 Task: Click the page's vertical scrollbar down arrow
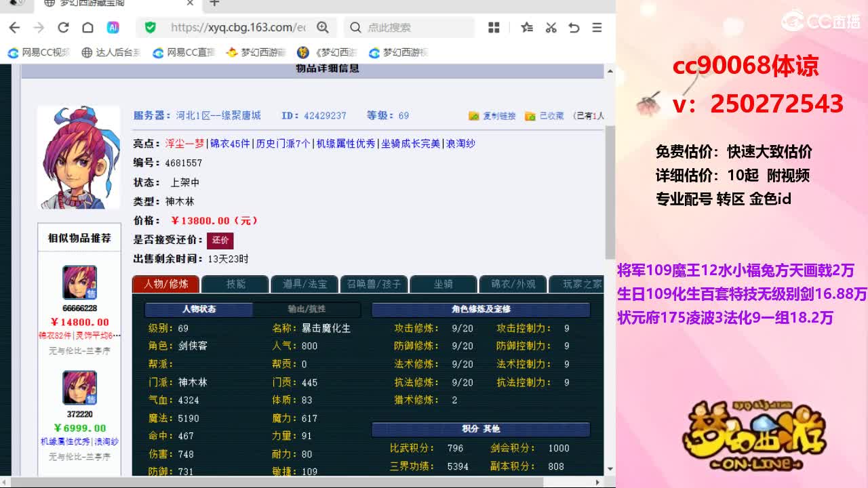coord(610,468)
